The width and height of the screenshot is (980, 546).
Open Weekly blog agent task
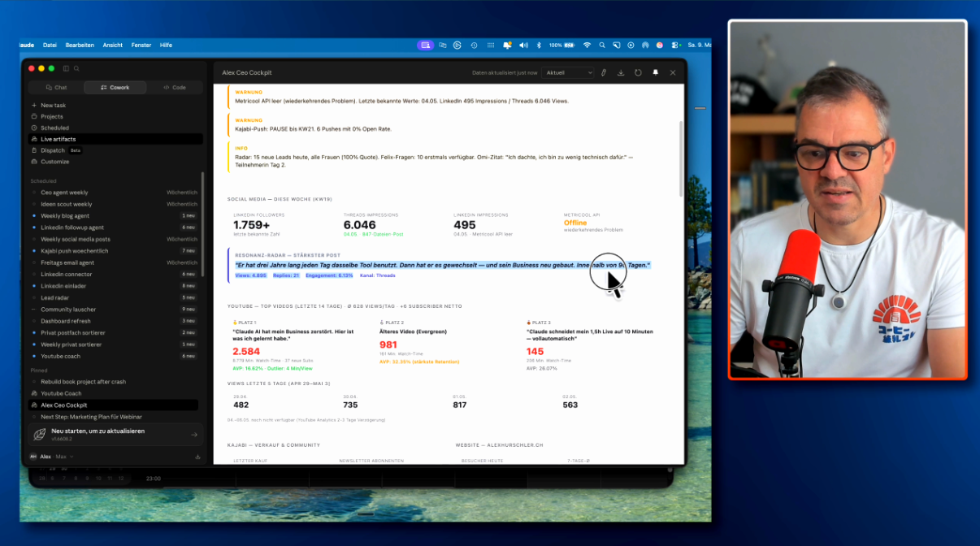point(115,216)
